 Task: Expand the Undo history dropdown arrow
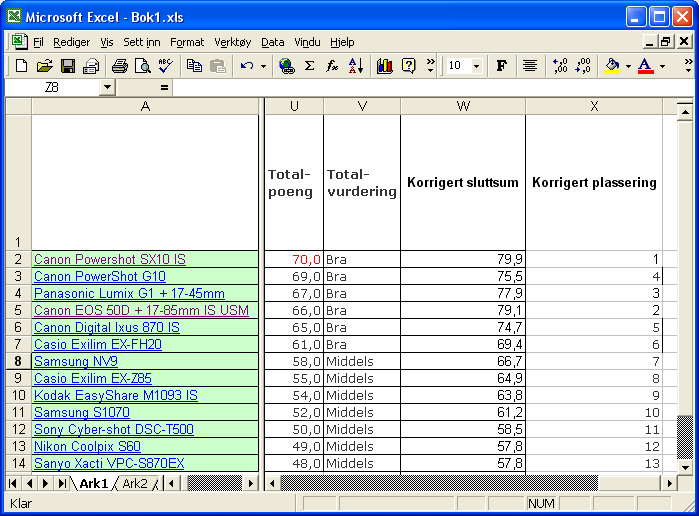pos(263,66)
